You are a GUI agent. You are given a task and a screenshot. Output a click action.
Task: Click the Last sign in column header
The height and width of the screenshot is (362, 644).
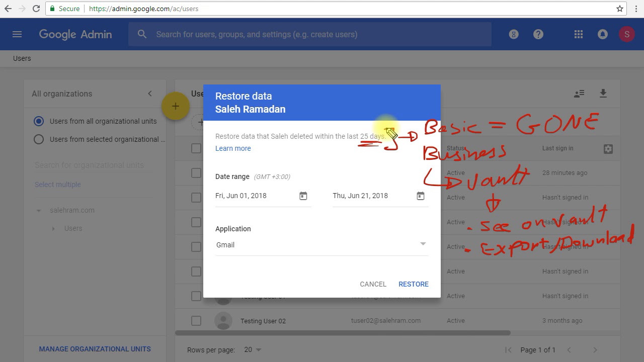tap(557, 148)
